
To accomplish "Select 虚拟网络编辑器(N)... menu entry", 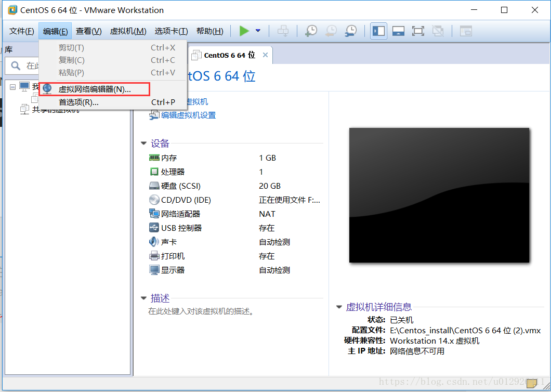I will pos(95,89).
